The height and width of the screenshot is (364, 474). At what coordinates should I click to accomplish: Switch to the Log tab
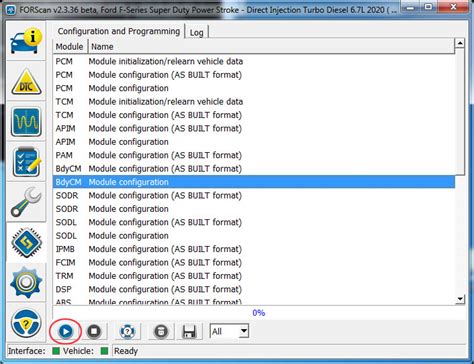tap(196, 32)
